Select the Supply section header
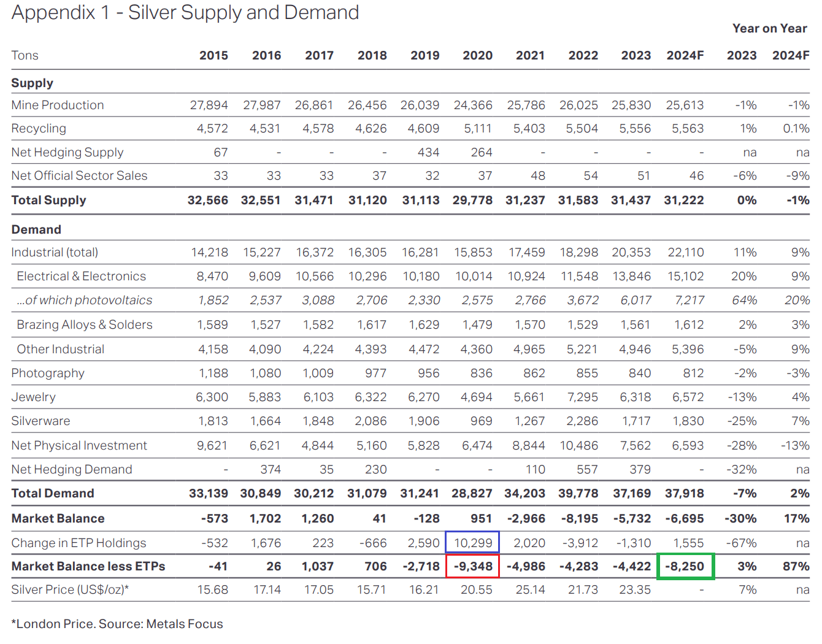822x644 pixels. click(x=32, y=83)
